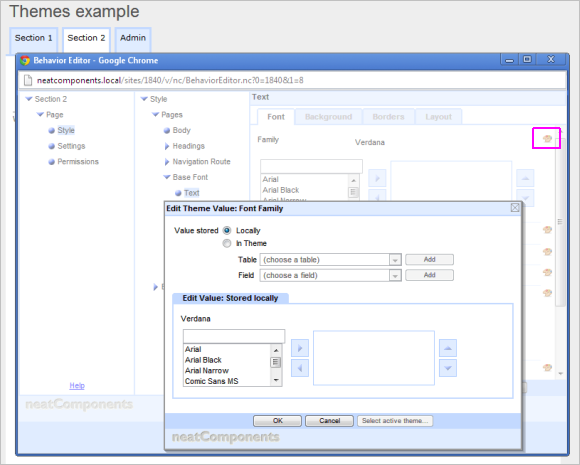Viewport: 580px width, 465px height.
Task: Click the Edit Value: Stored locally tab
Action: pyautogui.click(x=230, y=298)
